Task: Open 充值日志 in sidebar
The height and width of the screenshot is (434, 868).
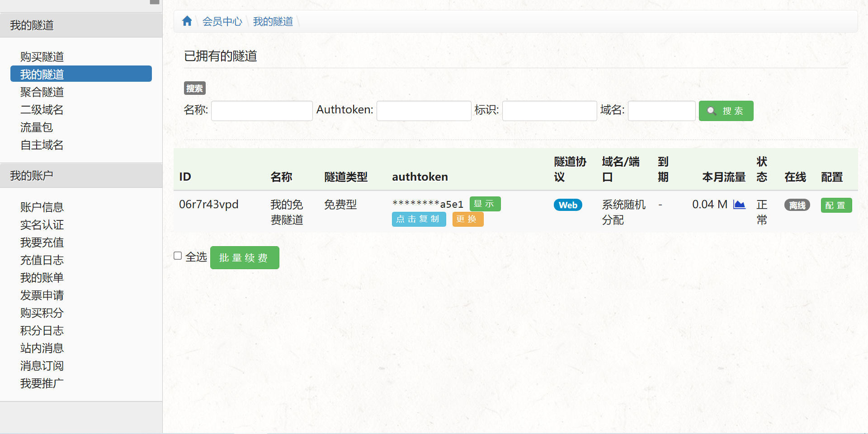Action: pyautogui.click(x=42, y=260)
